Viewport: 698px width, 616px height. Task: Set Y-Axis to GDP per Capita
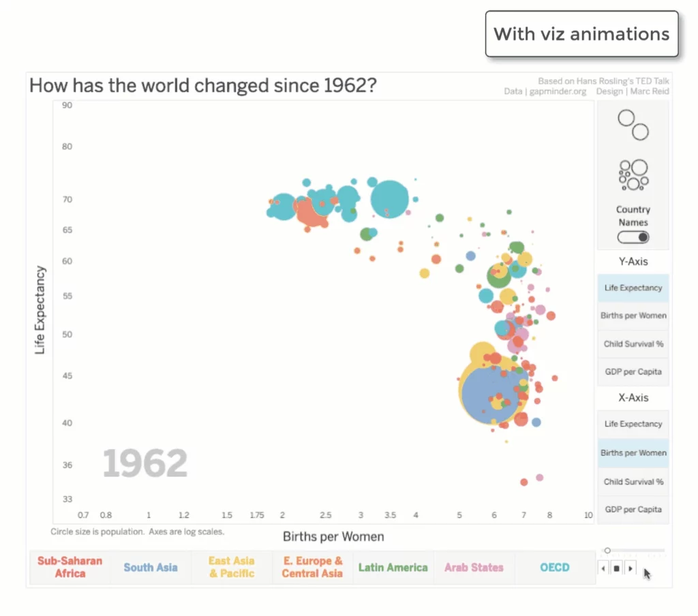(x=633, y=371)
